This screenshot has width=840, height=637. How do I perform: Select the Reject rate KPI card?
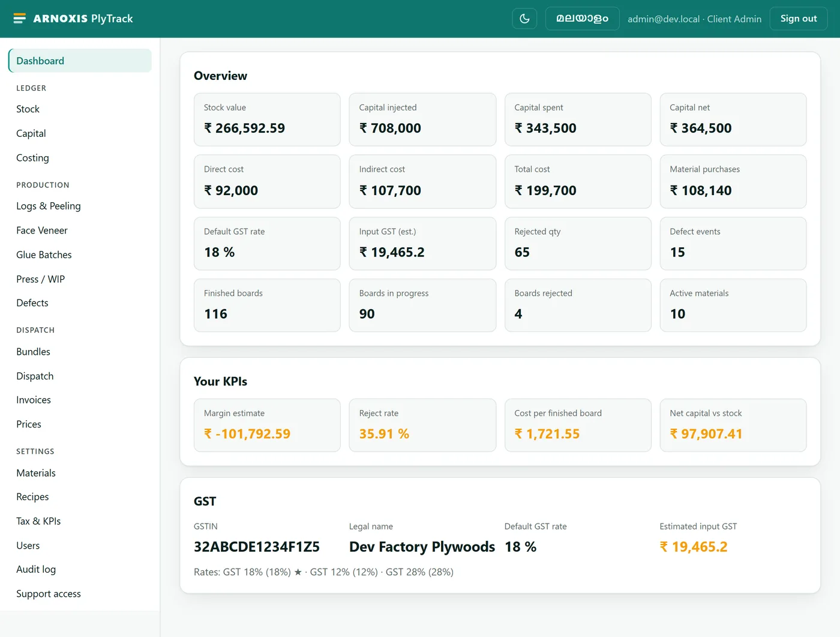pos(422,425)
